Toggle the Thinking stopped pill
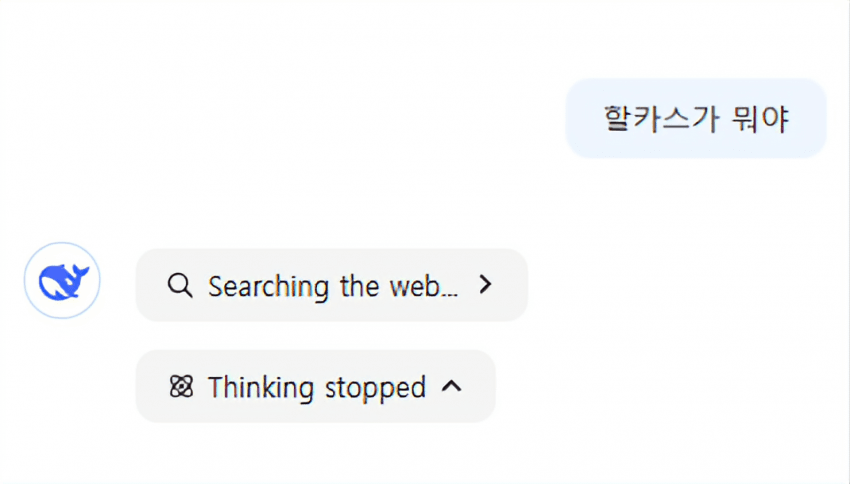 pos(315,386)
